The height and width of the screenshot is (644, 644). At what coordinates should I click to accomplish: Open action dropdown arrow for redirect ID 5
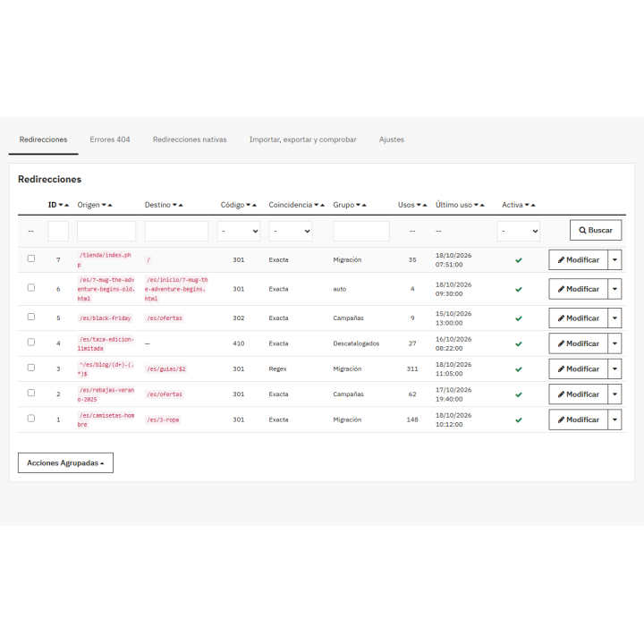(x=614, y=318)
